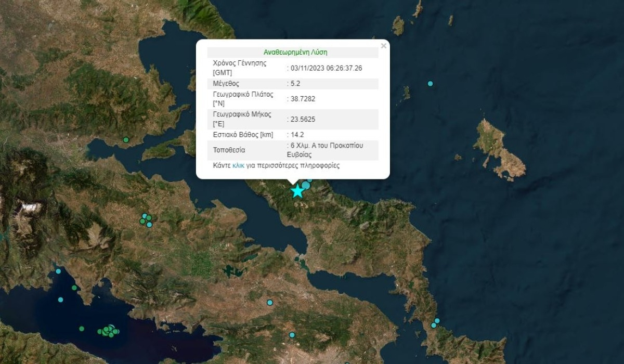The image size is (624, 364).
Task: Select the cyan marker at the Corinthian gulf's northern inlet
Action: 58,271
